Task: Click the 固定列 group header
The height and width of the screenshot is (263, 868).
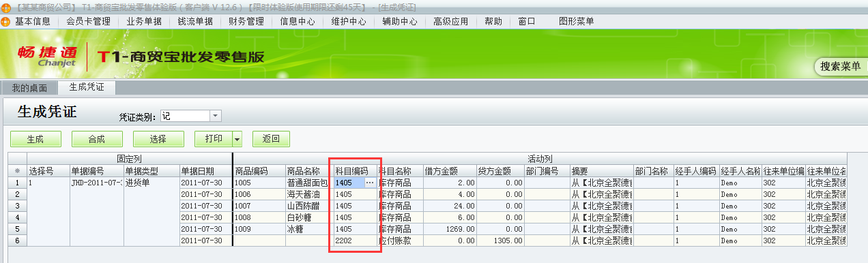Action: tap(130, 158)
